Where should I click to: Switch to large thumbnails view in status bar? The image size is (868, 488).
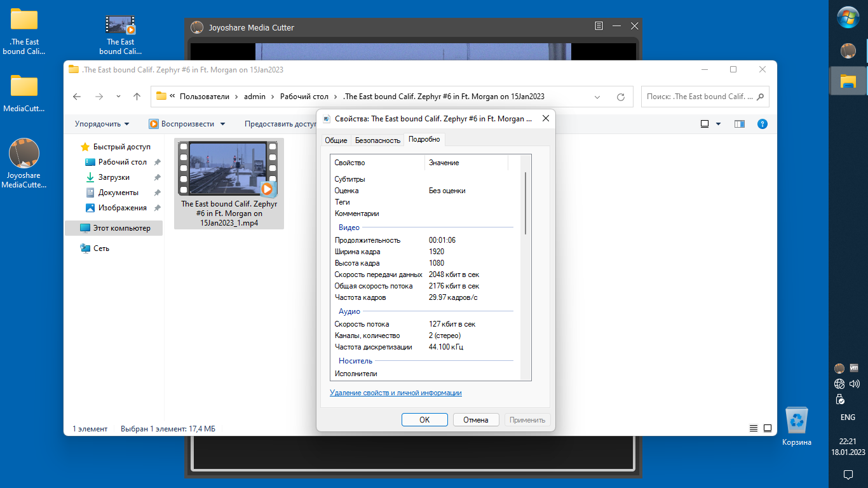[768, 429]
